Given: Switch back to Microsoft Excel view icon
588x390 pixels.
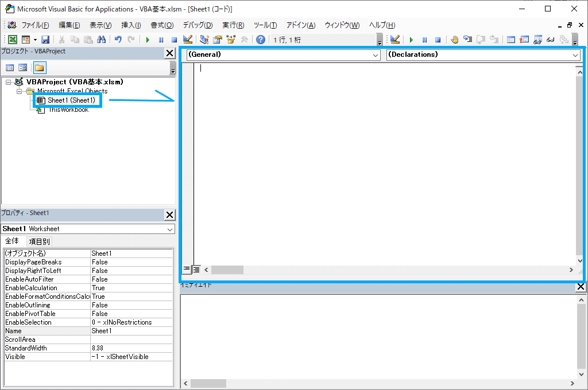Looking at the screenshot, I should click(13, 40).
